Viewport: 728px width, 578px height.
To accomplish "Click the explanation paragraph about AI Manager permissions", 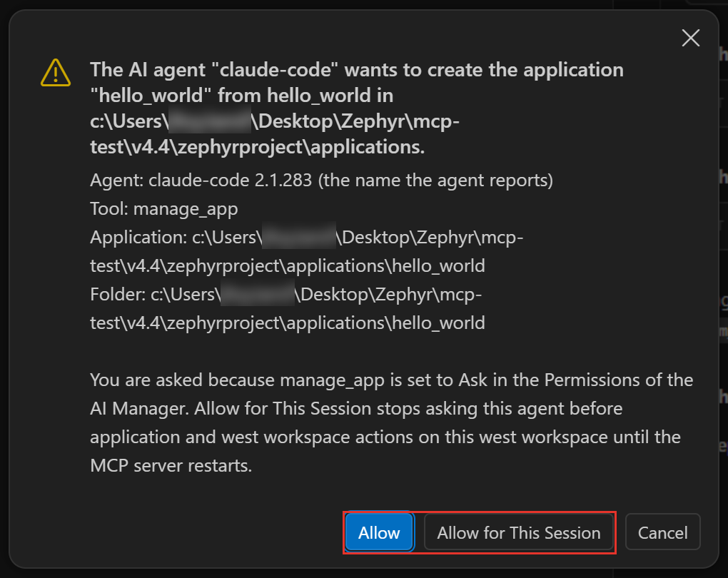I will point(391,422).
